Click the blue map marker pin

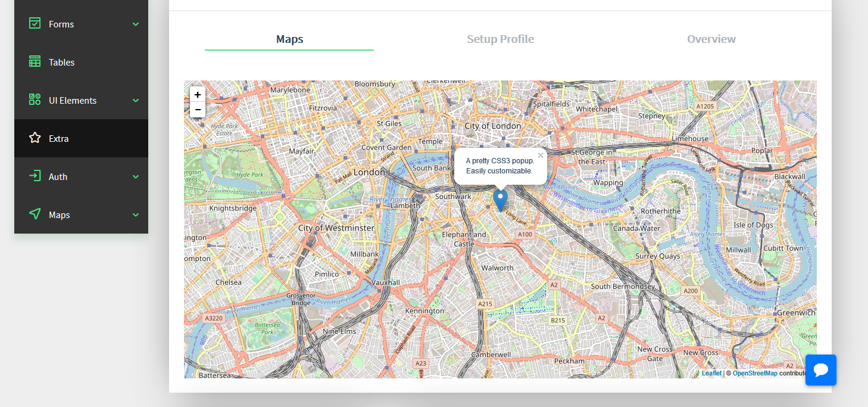pos(501,200)
